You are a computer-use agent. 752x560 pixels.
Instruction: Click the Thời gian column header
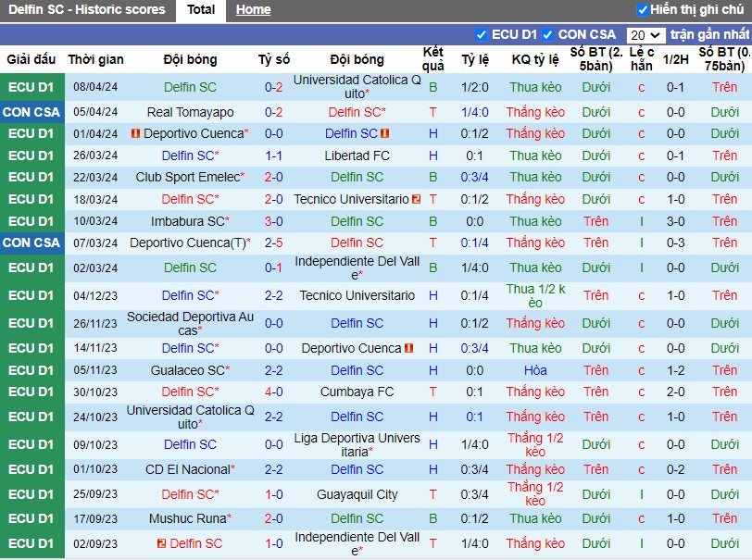[96, 59]
